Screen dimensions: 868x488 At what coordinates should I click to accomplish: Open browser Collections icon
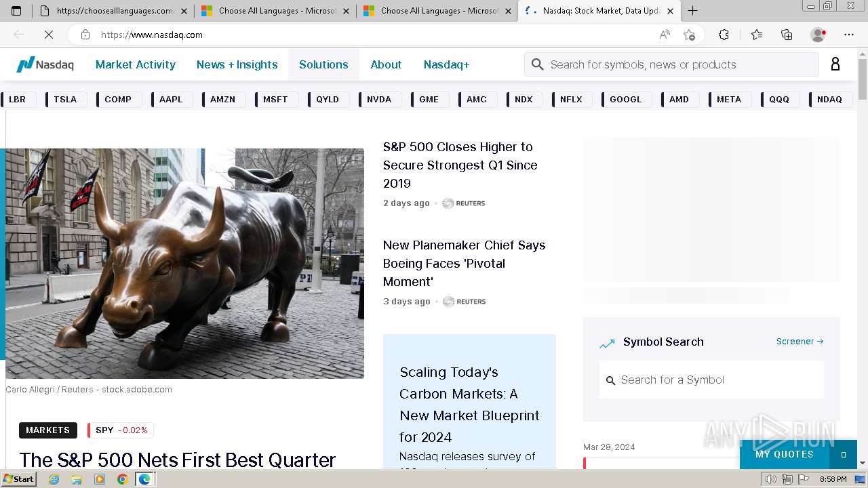[787, 35]
